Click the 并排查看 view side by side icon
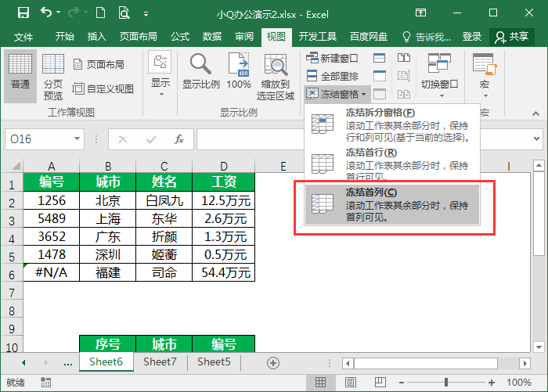 404,58
